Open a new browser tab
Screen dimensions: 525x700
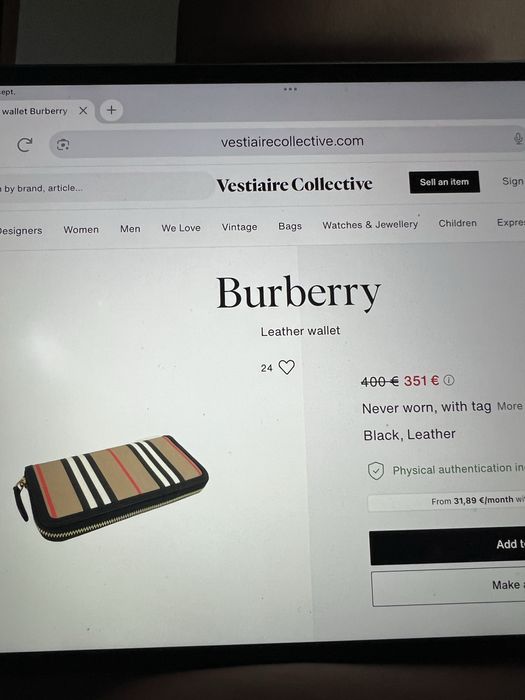pos(111,110)
